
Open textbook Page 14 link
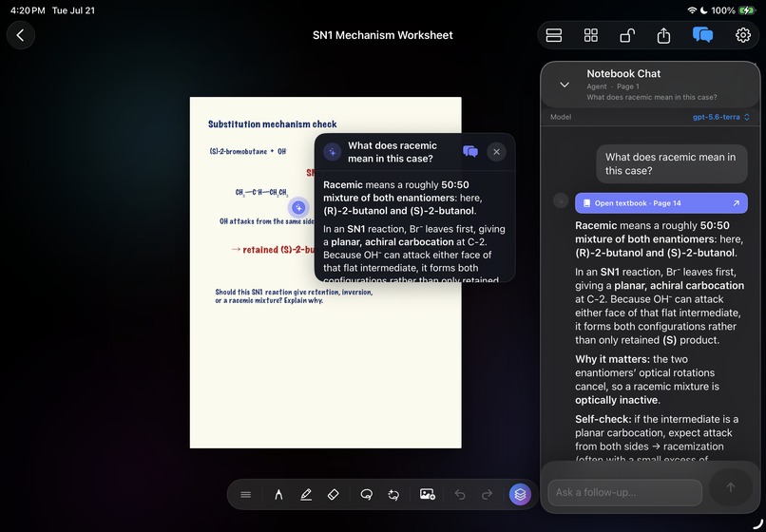pos(661,203)
